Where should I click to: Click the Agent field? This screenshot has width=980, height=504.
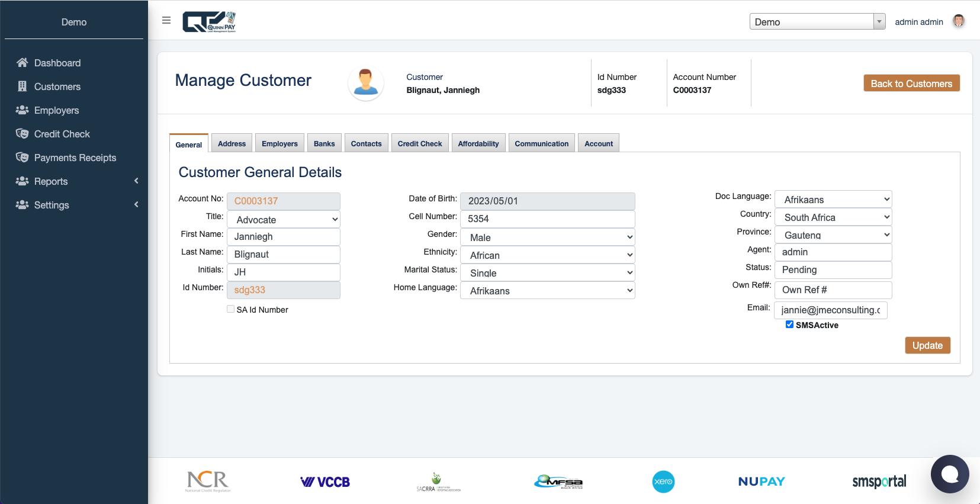click(833, 252)
